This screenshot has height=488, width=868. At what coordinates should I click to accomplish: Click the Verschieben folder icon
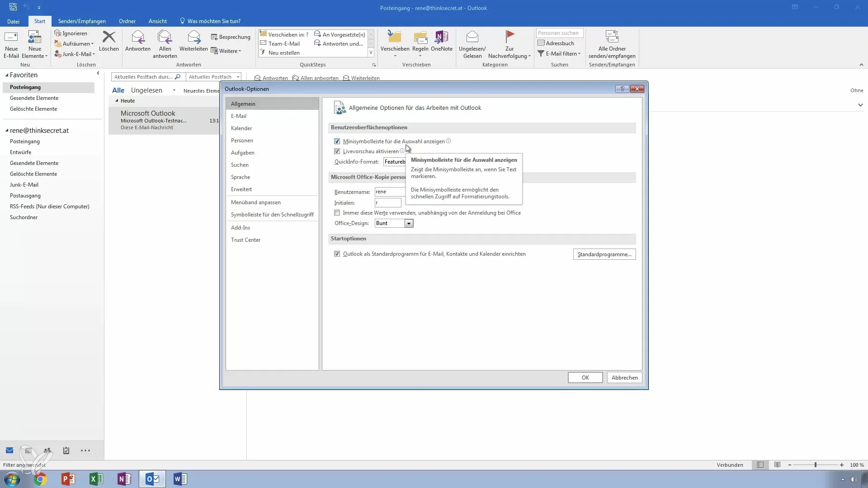(x=395, y=37)
